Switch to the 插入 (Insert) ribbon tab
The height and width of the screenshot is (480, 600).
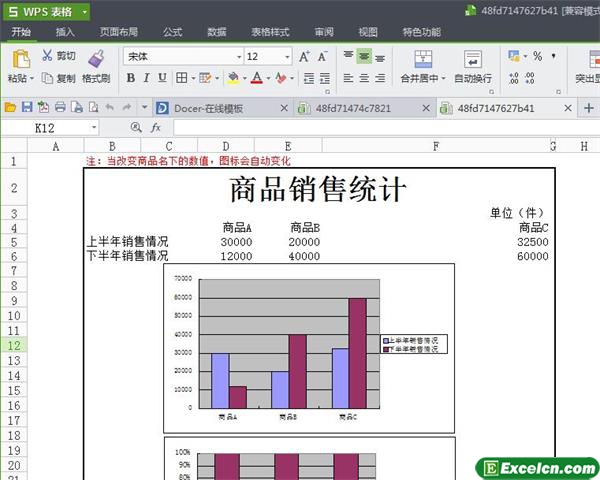pyautogui.click(x=65, y=32)
